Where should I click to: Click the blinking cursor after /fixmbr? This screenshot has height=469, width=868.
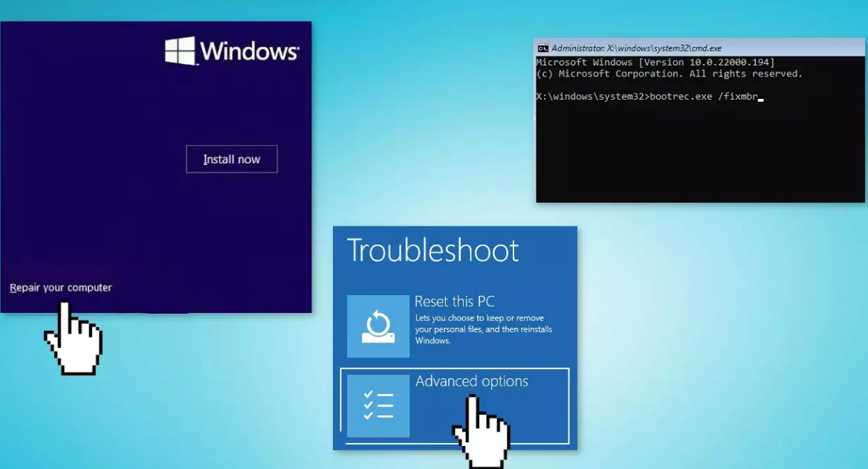[x=761, y=99]
